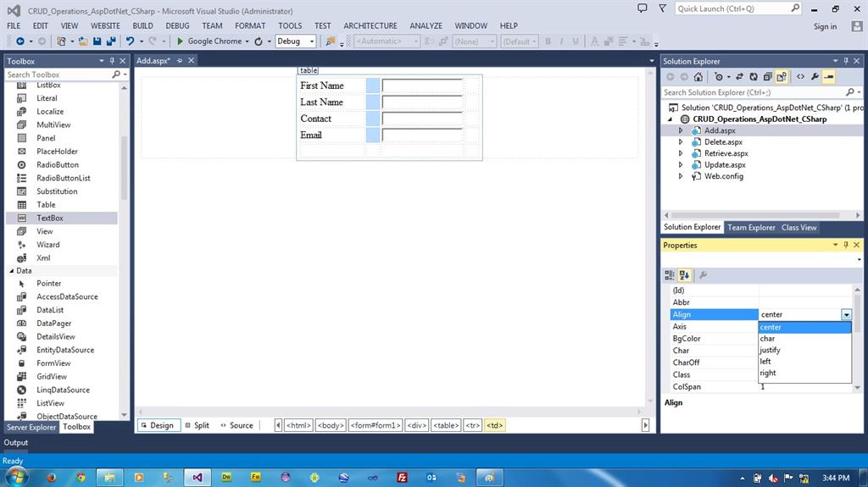Click the Firefox icon in taskbar
This screenshot has width=868, height=487.
point(52,478)
